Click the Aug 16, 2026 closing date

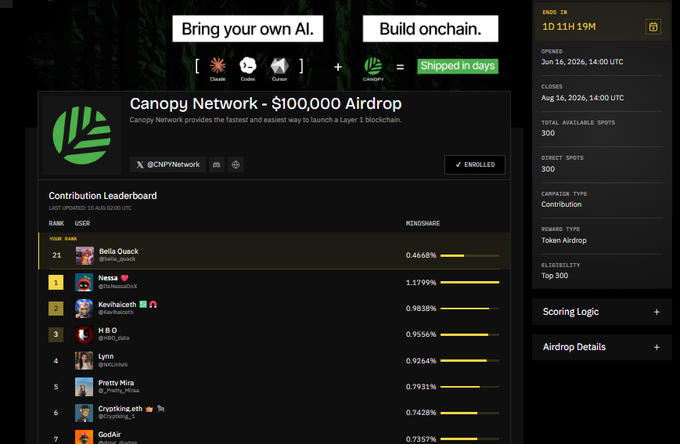pyautogui.click(x=582, y=98)
